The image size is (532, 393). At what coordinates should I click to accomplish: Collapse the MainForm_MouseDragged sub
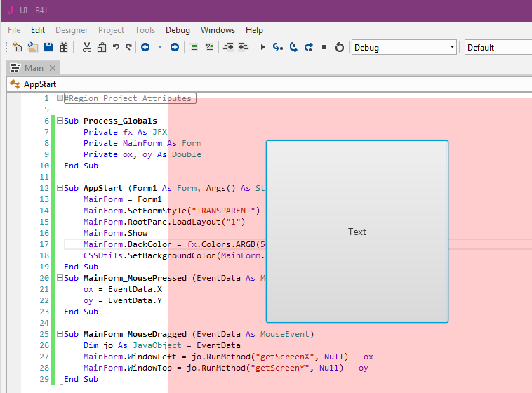point(60,334)
